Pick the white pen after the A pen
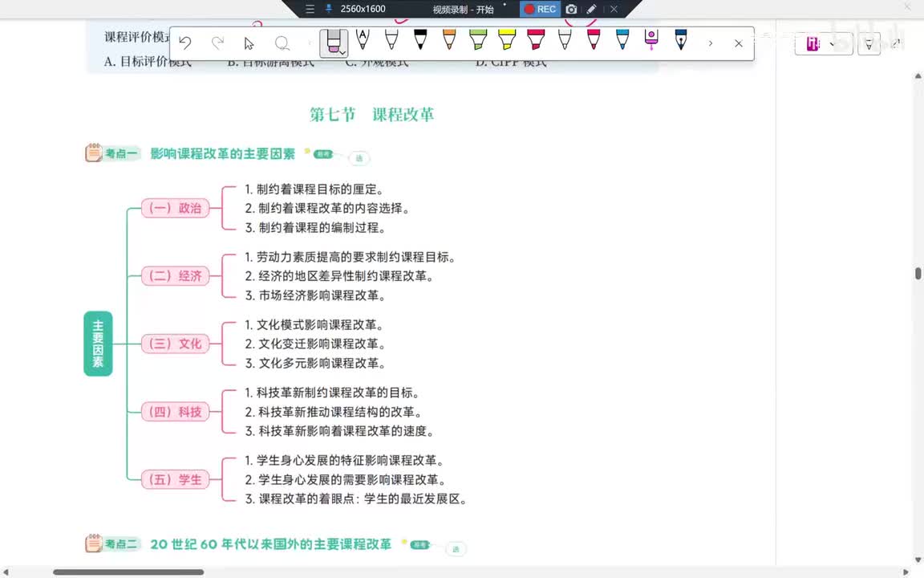924x578 pixels. click(x=391, y=39)
